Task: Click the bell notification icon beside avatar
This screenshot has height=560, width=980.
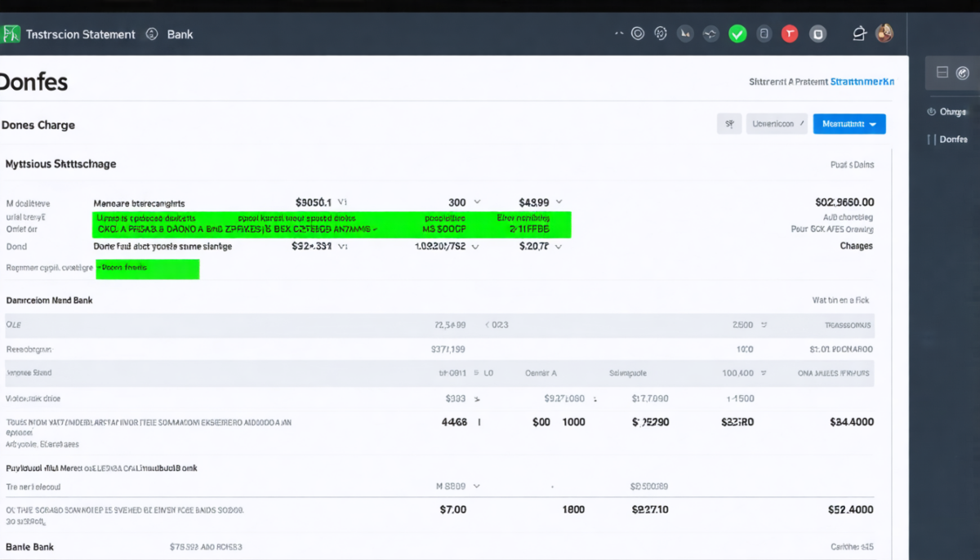Action: click(859, 33)
